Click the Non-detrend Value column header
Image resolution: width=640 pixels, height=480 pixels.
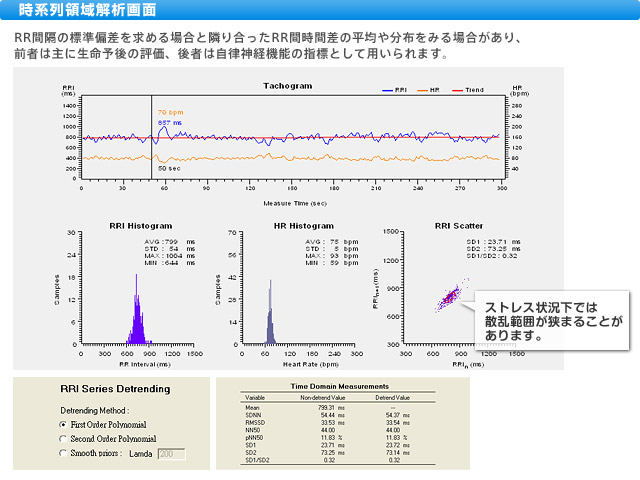click(x=322, y=398)
